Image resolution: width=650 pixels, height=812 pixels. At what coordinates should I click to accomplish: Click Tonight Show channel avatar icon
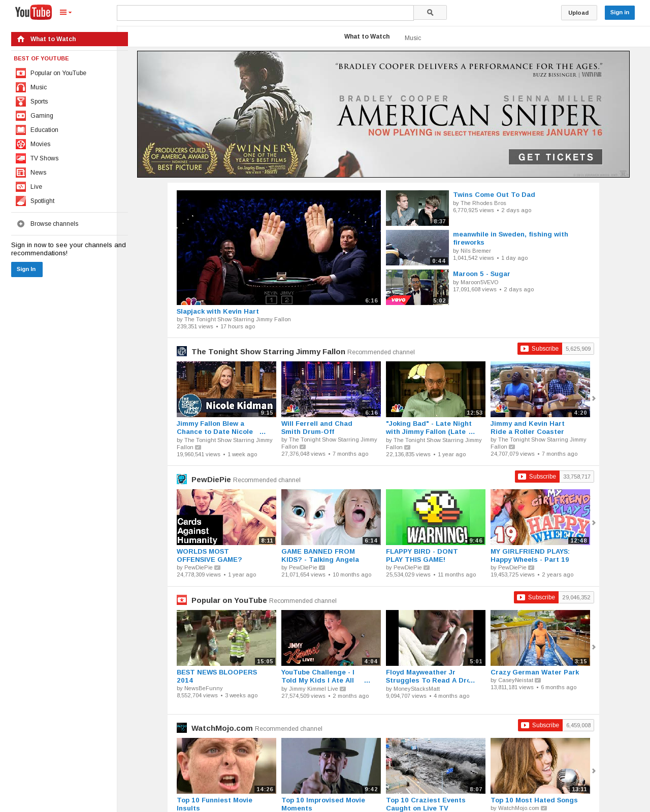(182, 351)
